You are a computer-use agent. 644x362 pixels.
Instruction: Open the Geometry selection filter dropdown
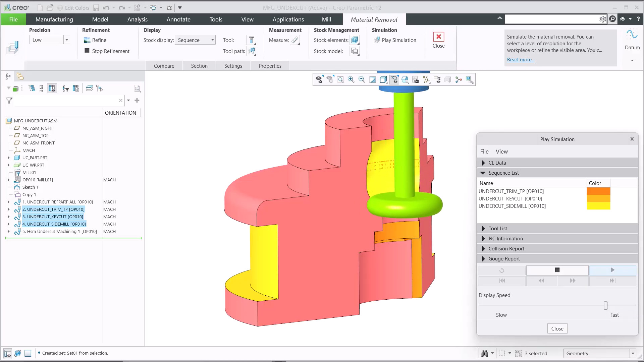click(x=599, y=353)
